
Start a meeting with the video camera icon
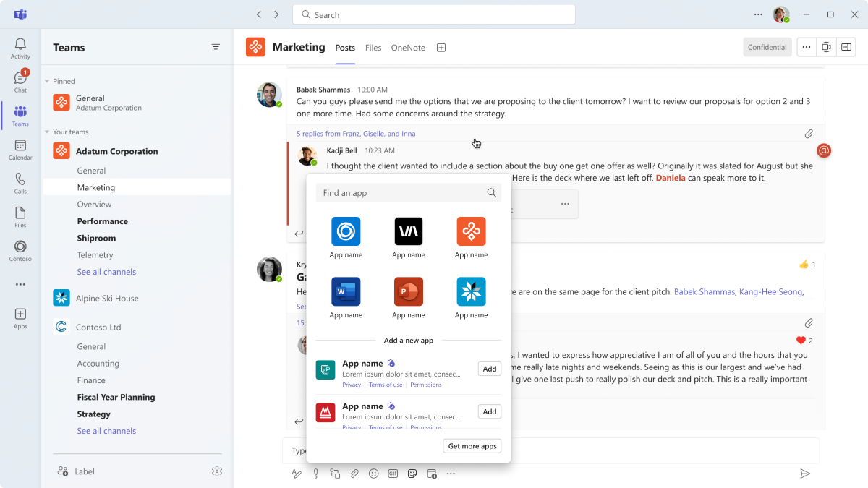pos(826,47)
